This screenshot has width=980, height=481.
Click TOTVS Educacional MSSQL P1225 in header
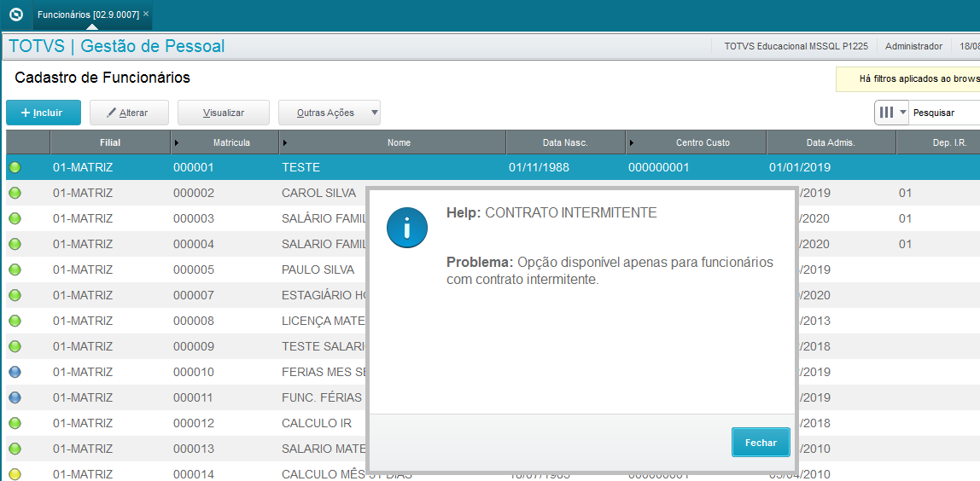[x=796, y=46]
